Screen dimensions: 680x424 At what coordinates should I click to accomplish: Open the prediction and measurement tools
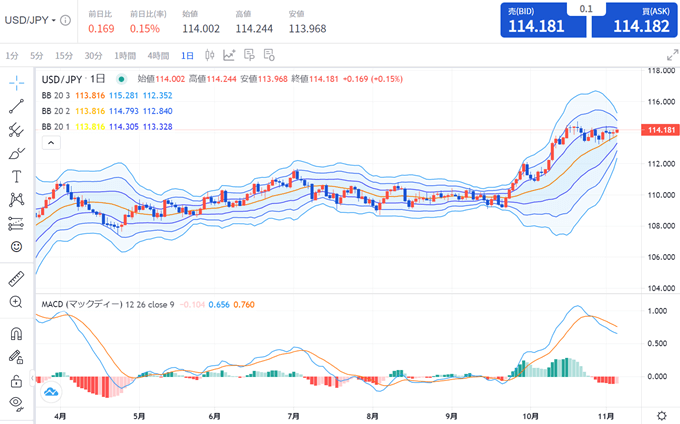point(16,224)
